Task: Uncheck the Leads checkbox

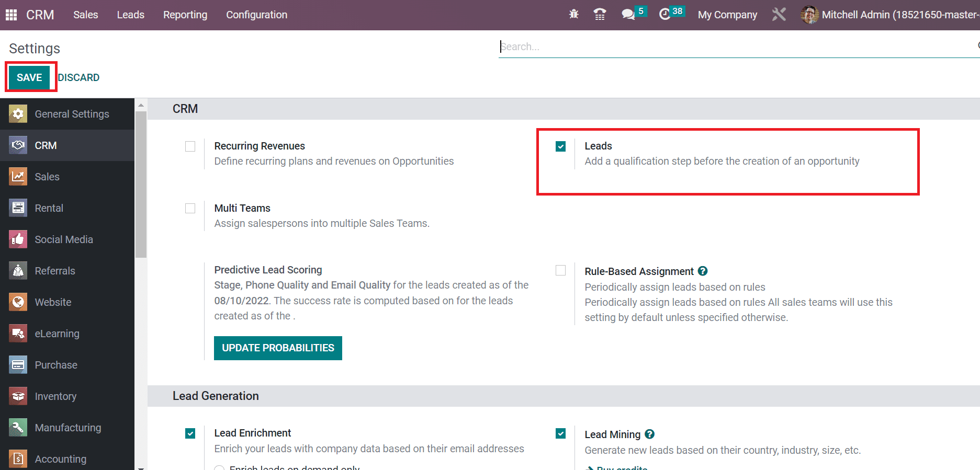Action: coord(560,146)
